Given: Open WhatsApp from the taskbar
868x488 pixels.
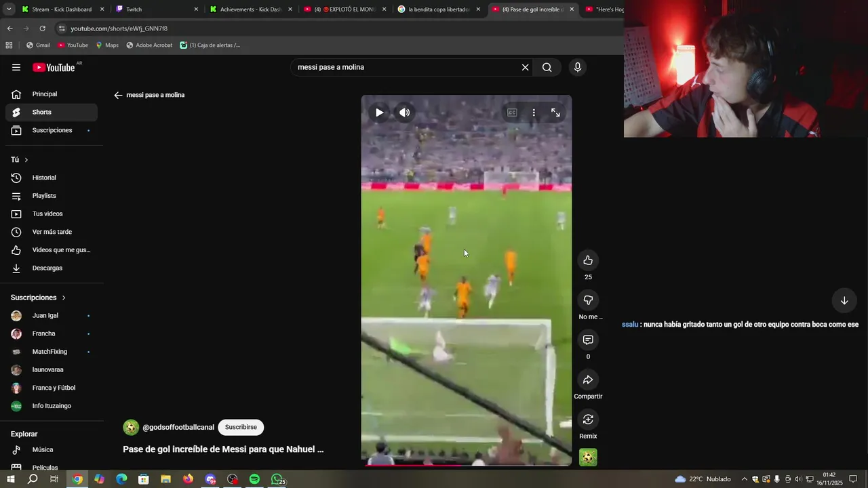Looking at the screenshot, I should [x=277, y=479].
